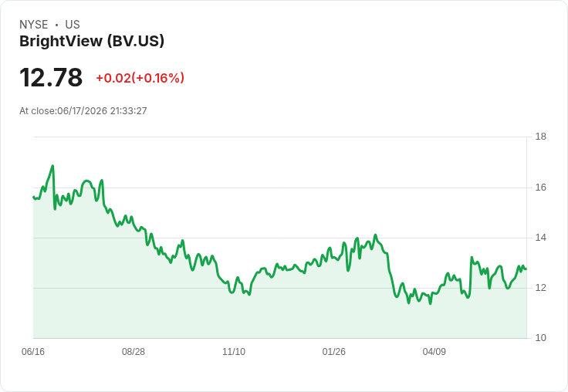This screenshot has height=392, width=568.
Task: Click the At close timestamp text
Action: 83,111
